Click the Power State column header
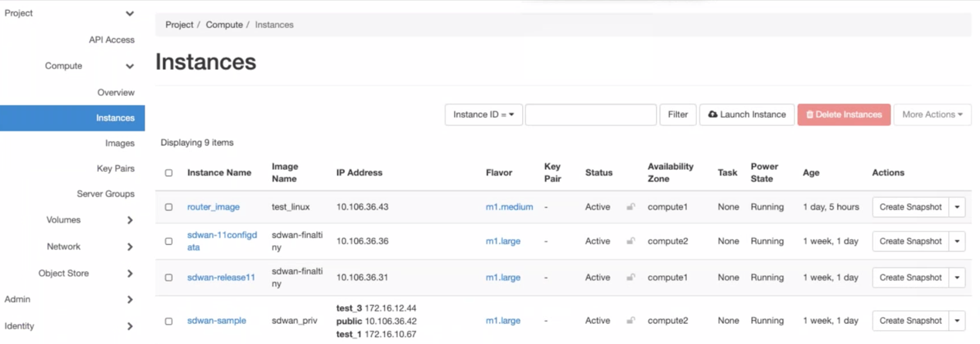 [764, 172]
